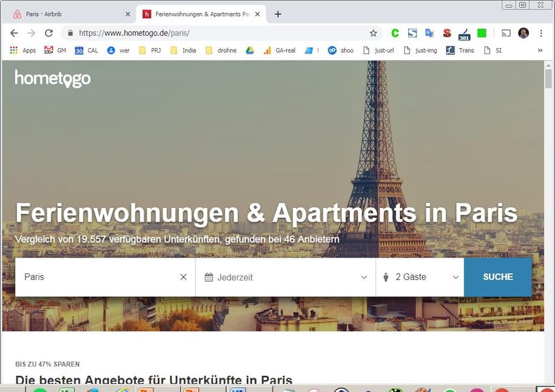Open a new browser tab
The width and height of the screenshot is (555, 392).
pyautogui.click(x=278, y=14)
